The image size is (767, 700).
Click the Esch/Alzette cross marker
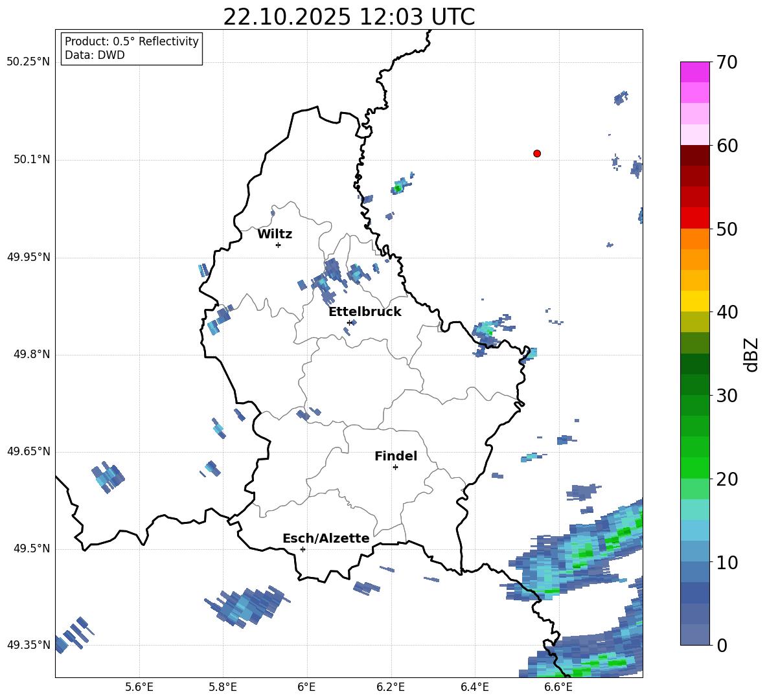pos(303,549)
